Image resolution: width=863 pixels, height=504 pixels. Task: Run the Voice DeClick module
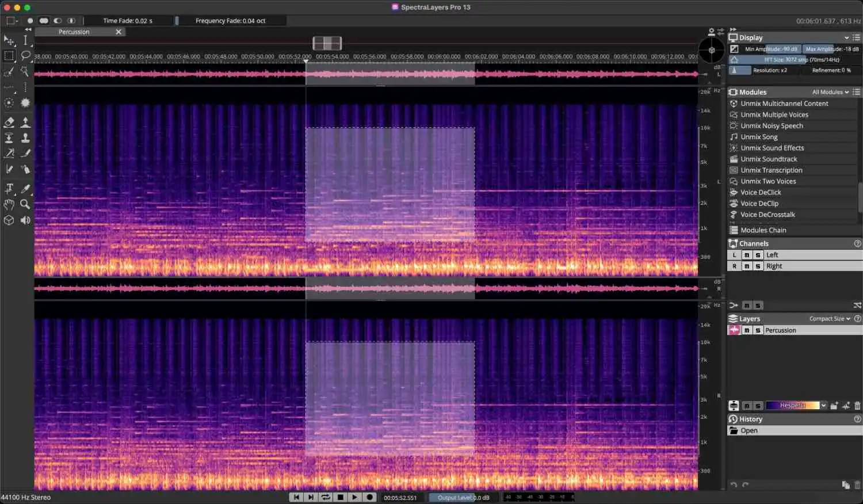[x=761, y=192]
